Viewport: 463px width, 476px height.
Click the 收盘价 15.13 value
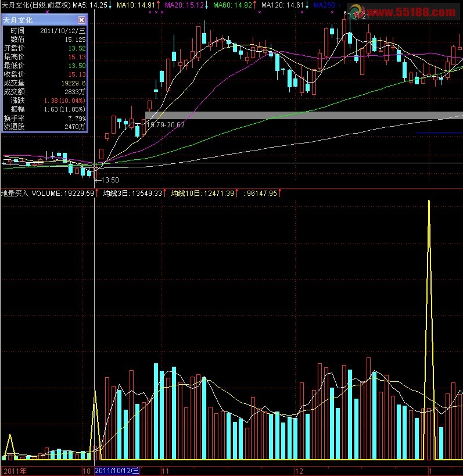click(77, 74)
